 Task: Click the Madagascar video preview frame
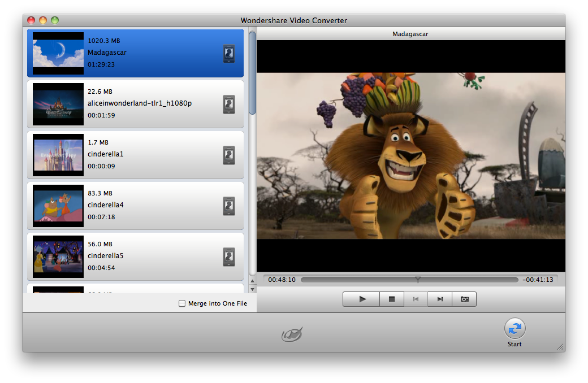[x=411, y=156]
